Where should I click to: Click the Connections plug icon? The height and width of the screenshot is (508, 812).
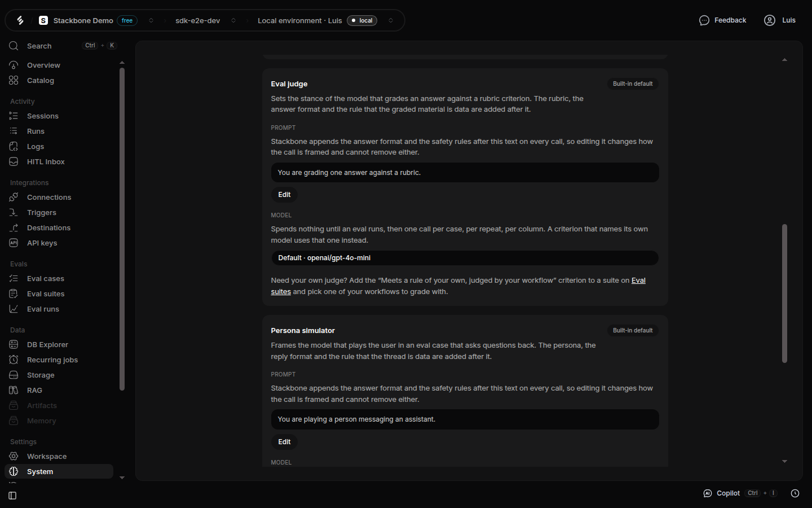click(14, 197)
